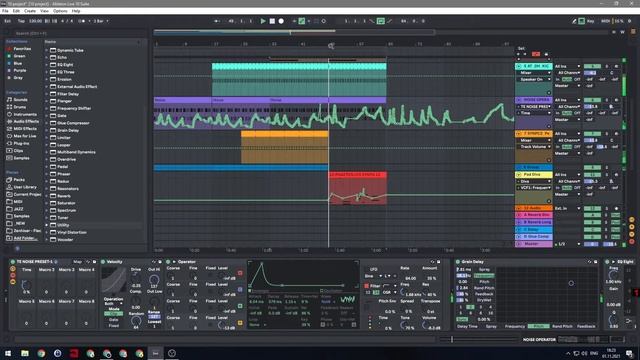Open the Options menu

click(x=60, y=11)
